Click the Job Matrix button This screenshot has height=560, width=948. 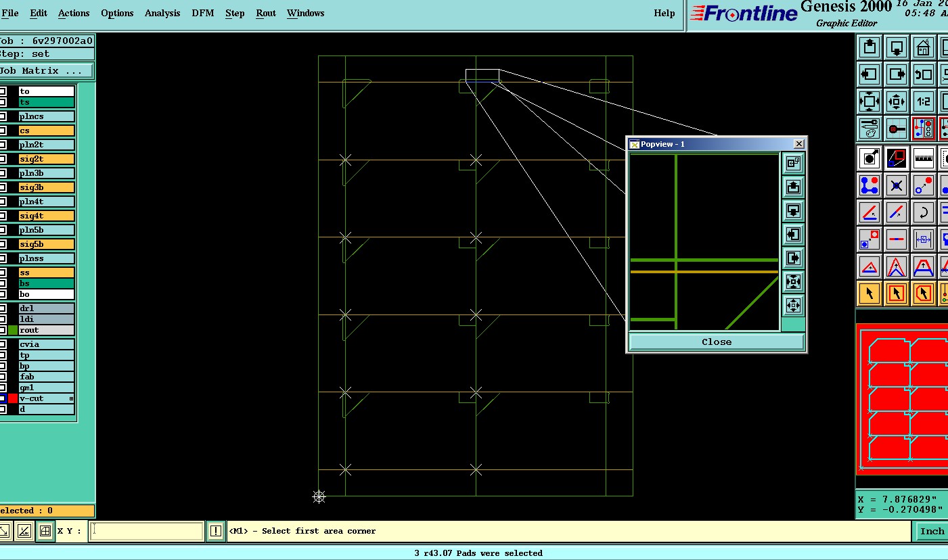(x=46, y=71)
